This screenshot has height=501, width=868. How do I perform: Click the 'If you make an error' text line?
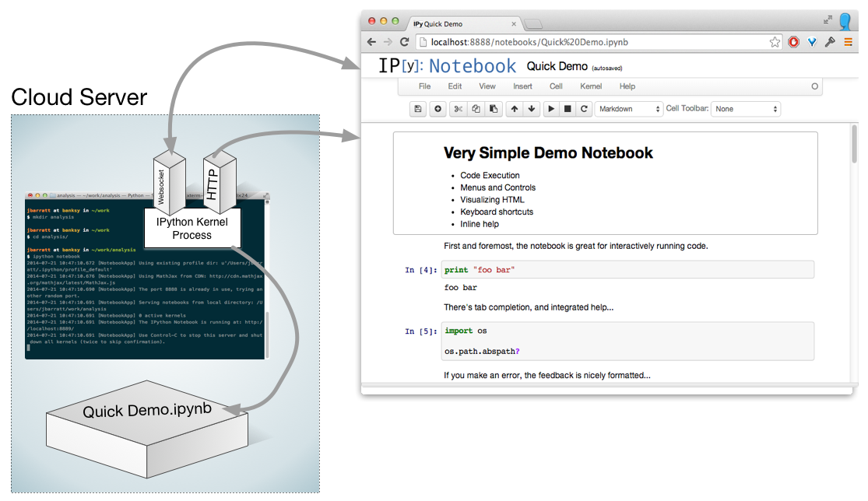coord(547,376)
